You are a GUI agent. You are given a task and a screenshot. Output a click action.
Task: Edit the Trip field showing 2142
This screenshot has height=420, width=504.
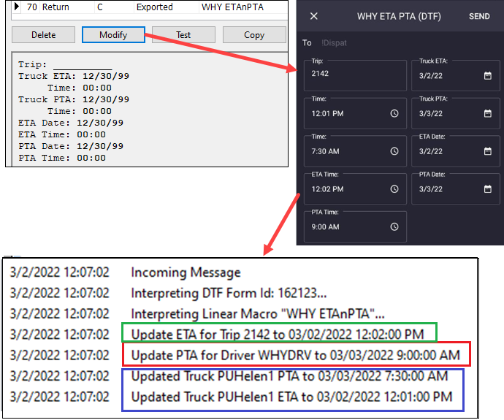pyautogui.click(x=355, y=75)
